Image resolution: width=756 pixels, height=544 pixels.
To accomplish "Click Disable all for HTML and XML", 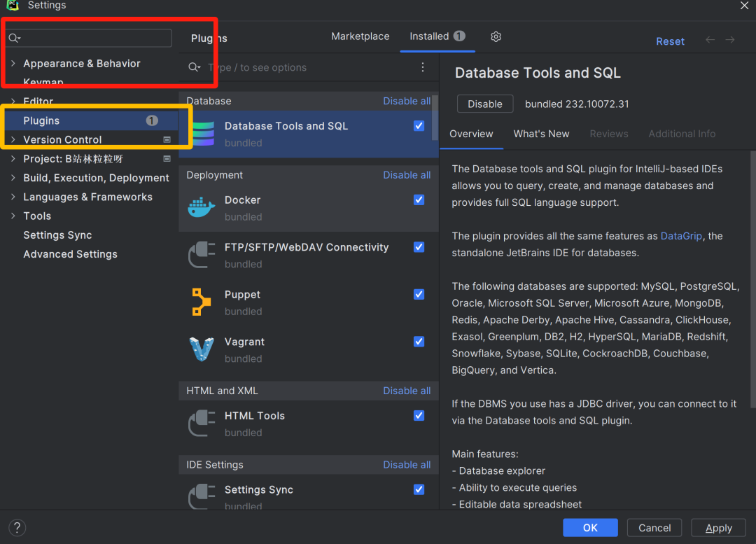I will (x=407, y=391).
